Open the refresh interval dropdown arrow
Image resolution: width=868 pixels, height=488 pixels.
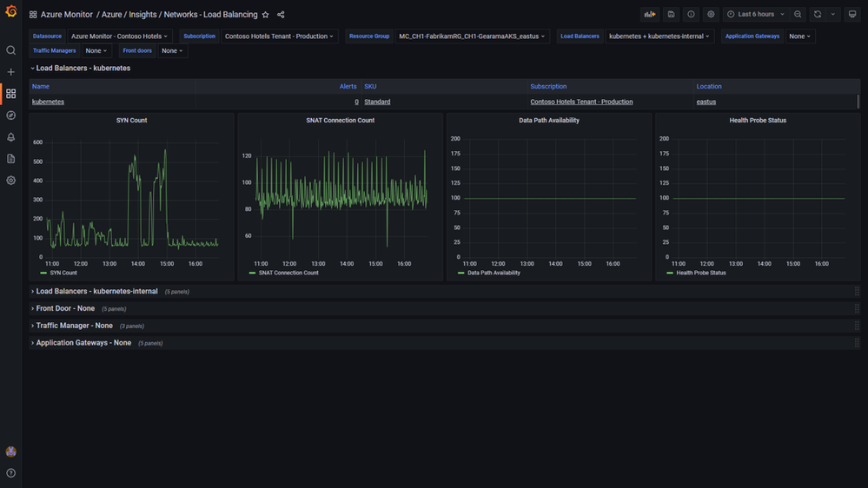pyautogui.click(x=832, y=15)
